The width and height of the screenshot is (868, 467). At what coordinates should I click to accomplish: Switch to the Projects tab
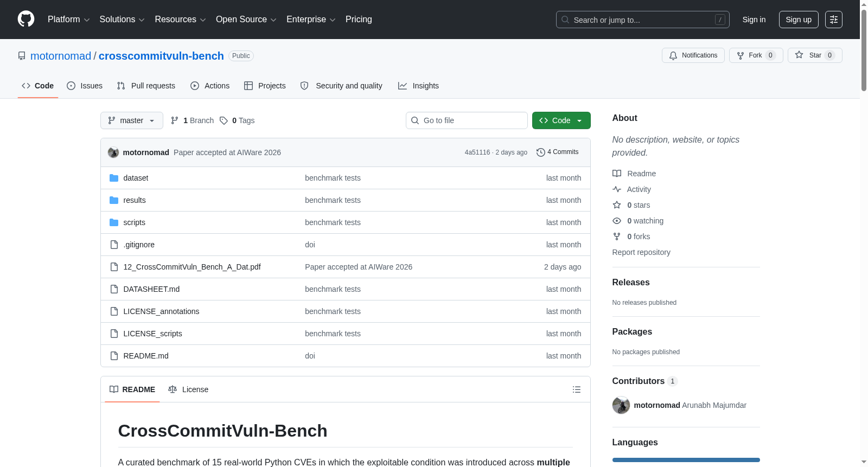[265, 86]
